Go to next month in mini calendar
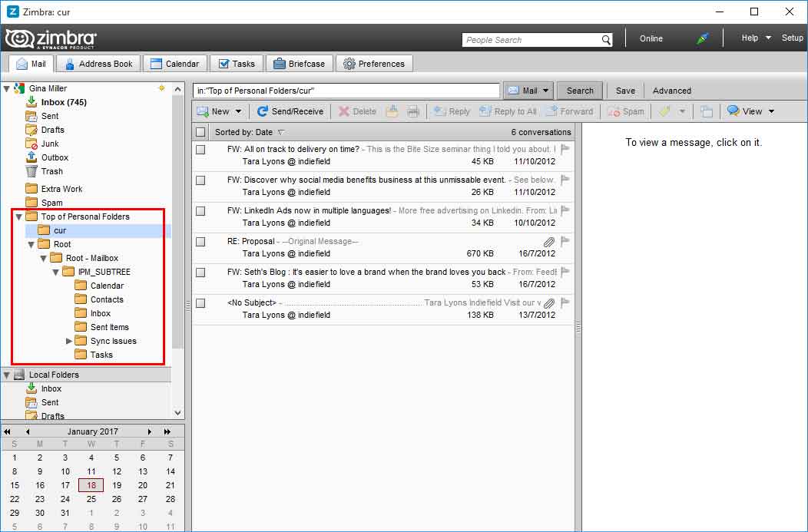Viewport: 808px width, 532px height. [x=150, y=431]
